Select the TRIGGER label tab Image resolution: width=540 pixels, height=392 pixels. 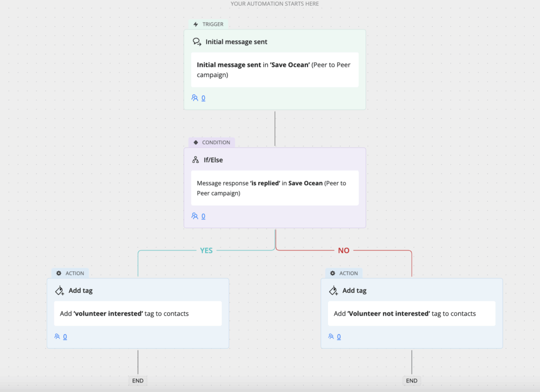208,24
